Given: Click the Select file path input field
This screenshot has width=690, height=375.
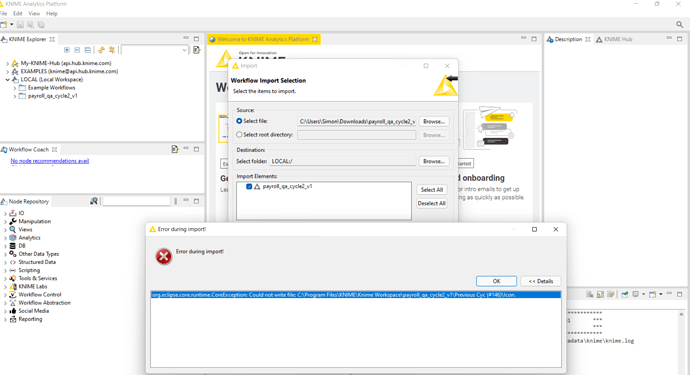Looking at the screenshot, I should tap(357, 121).
